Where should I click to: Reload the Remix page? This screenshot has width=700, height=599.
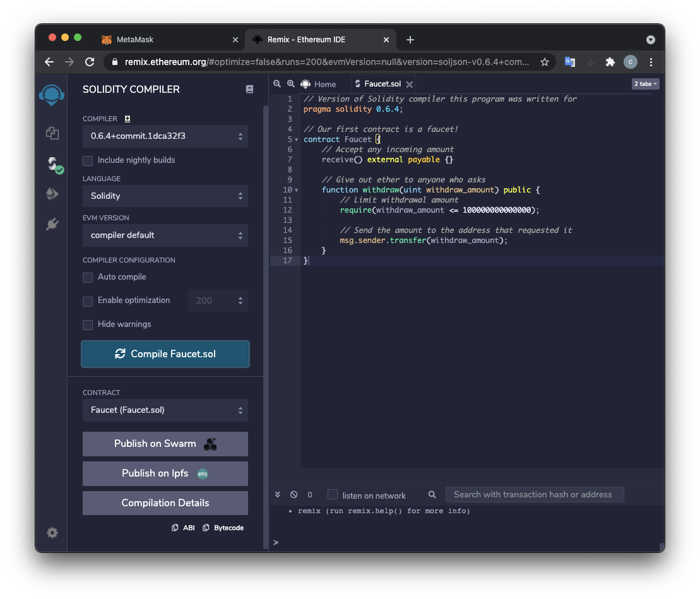pyautogui.click(x=90, y=62)
